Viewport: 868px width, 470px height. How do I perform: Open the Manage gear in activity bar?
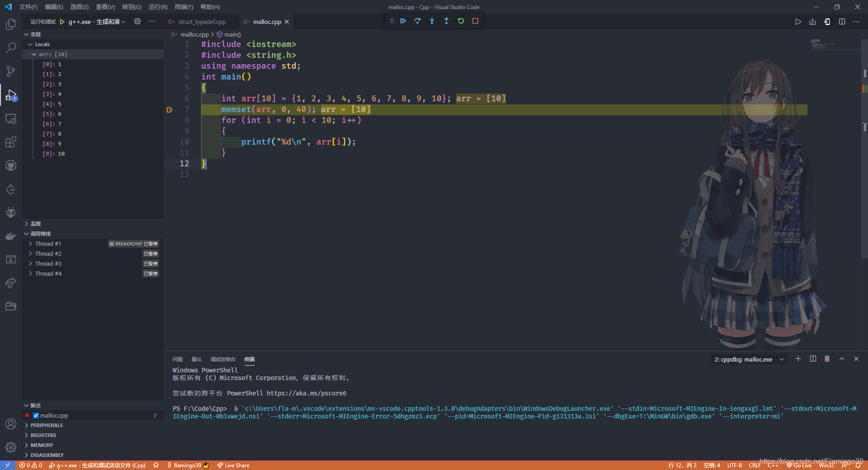click(11, 447)
